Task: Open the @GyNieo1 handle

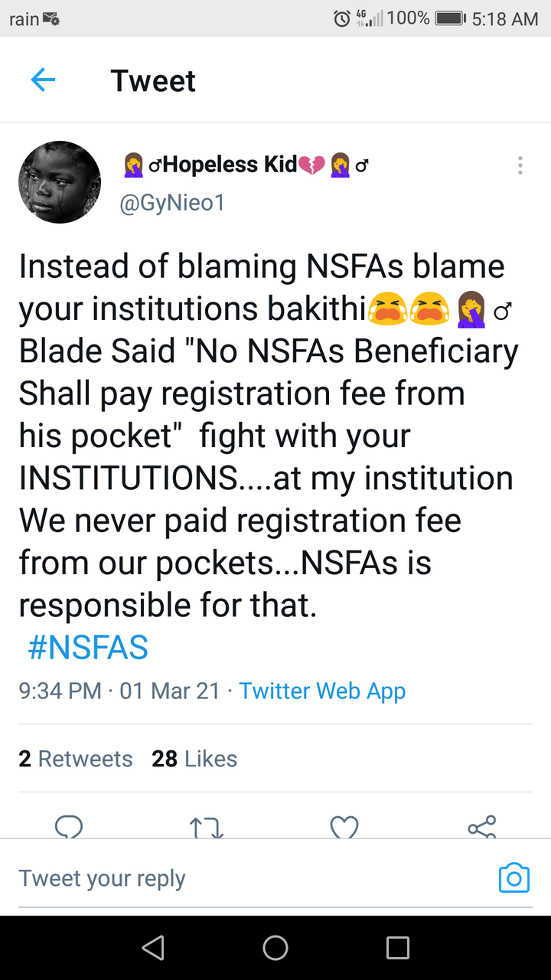Action: tap(171, 203)
